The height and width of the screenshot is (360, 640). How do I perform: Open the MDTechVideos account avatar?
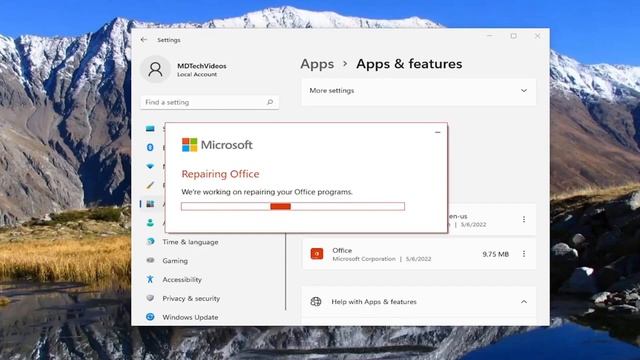pos(155,69)
